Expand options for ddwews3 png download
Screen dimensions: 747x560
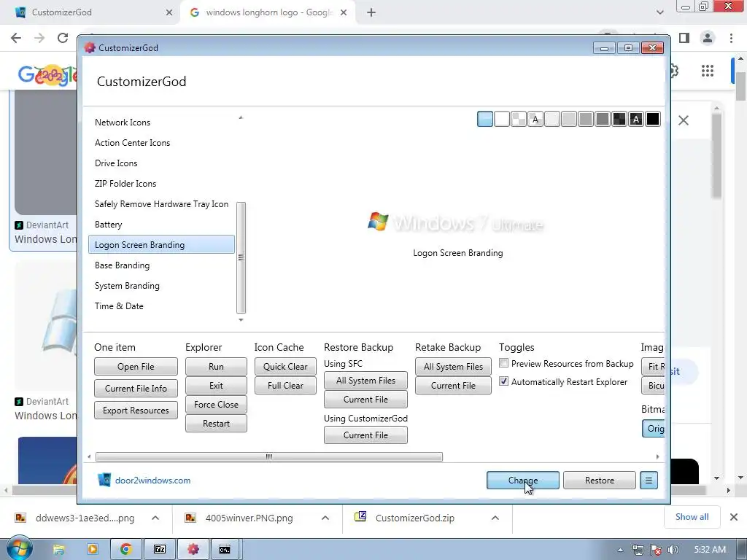click(x=155, y=518)
